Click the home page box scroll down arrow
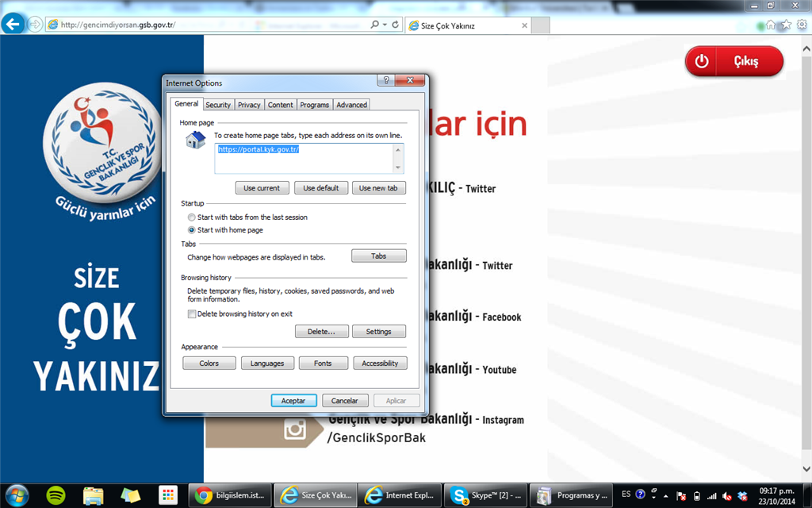Image resolution: width=812 pixels, height=508 pixels. (x=398, y=167)
